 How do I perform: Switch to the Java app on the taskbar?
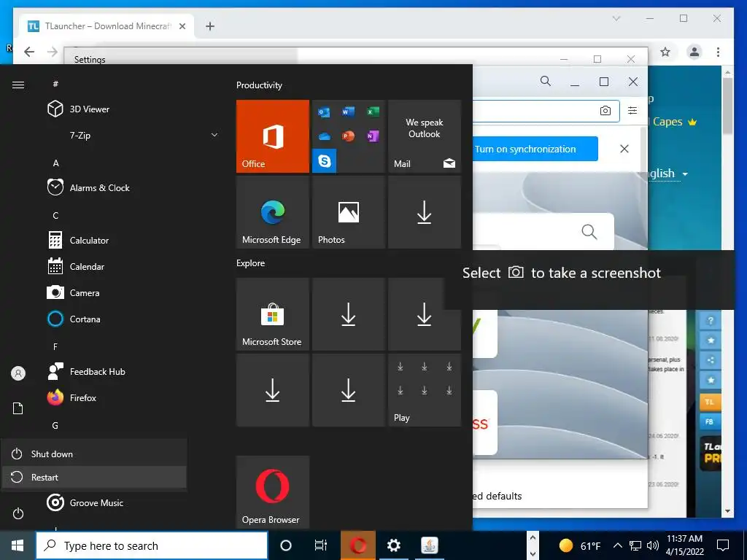click(x=429, y=545)
